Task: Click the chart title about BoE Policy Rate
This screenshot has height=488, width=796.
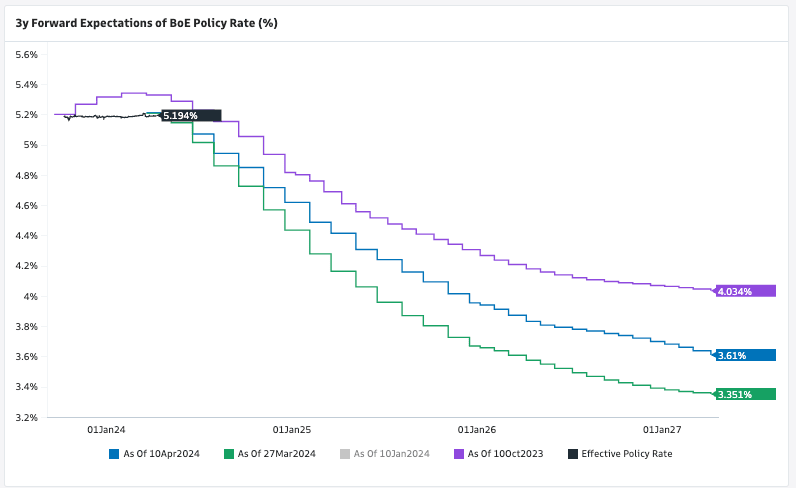Action: click(x=147, y=21)
